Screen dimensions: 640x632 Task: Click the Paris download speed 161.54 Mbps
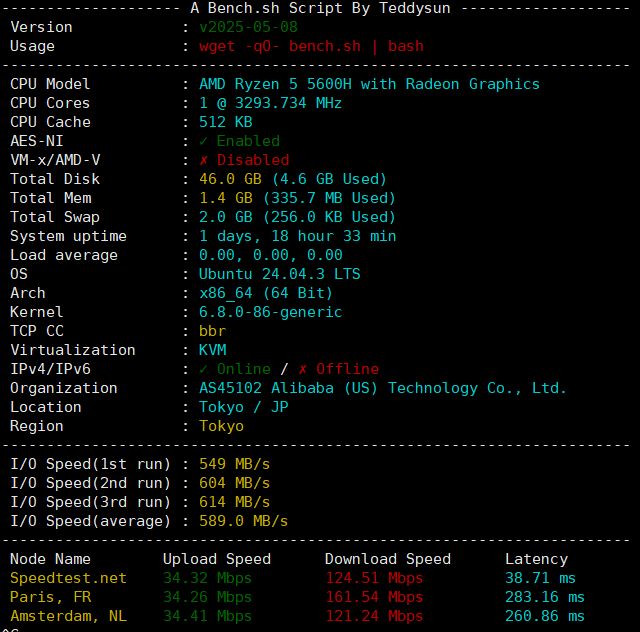(374, 597)
